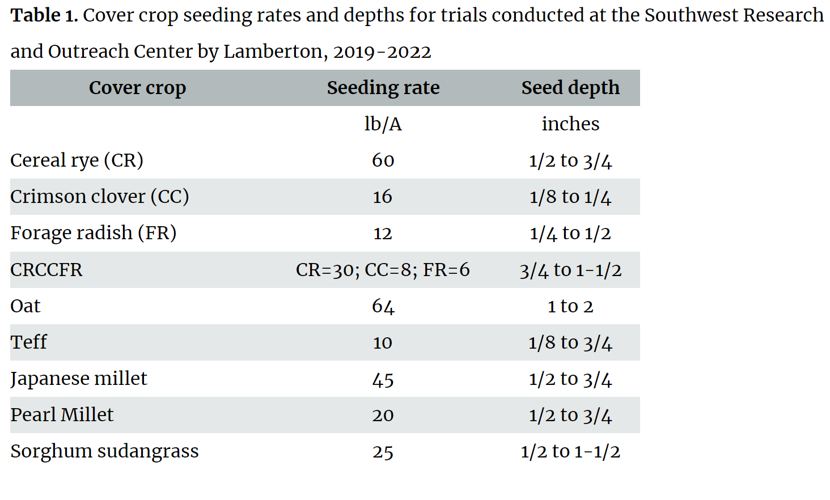Click the Crimson clover (CC) cell

pos(100,197)
